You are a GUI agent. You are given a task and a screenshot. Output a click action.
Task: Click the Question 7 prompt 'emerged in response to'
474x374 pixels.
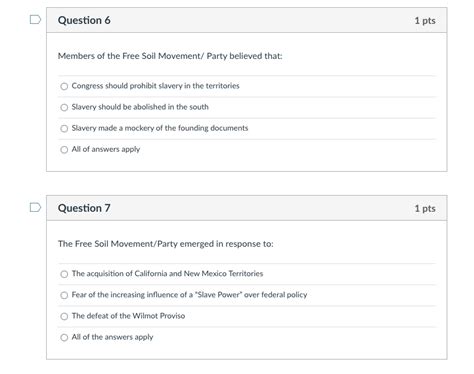coord(166,244)
